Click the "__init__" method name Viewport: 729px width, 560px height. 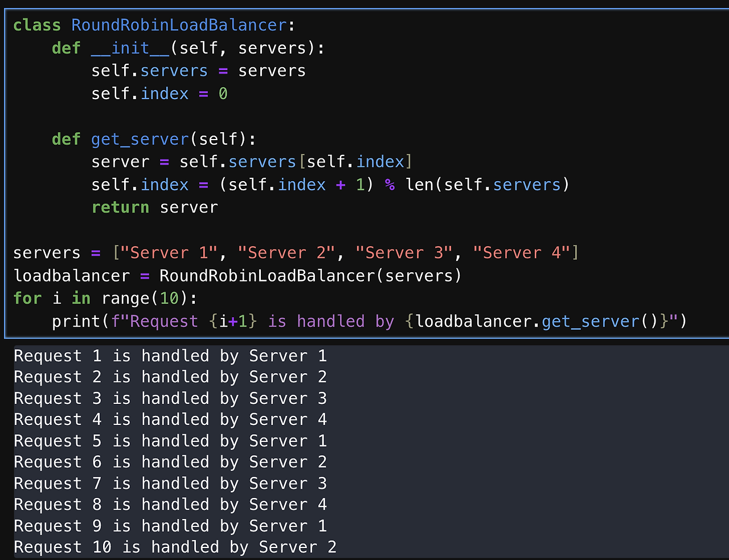click(130, 48)
